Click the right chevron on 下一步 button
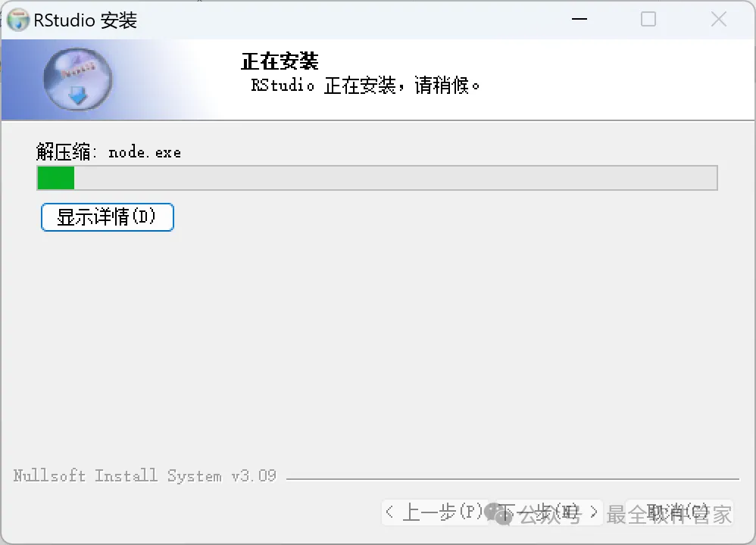Image resolution: width=756 pixels, height=545 pixels. pos(594,512)
